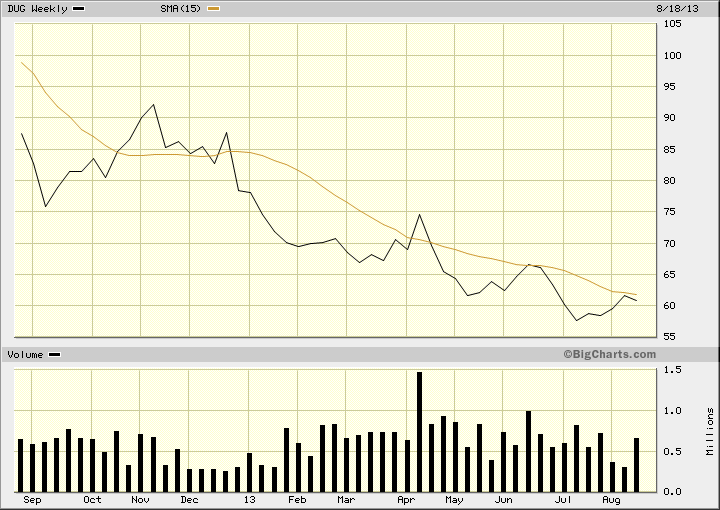The height and width of the screenshot is (510, 720).
Task: Click the '0.5' volume axis label
Action: [672, 452]
